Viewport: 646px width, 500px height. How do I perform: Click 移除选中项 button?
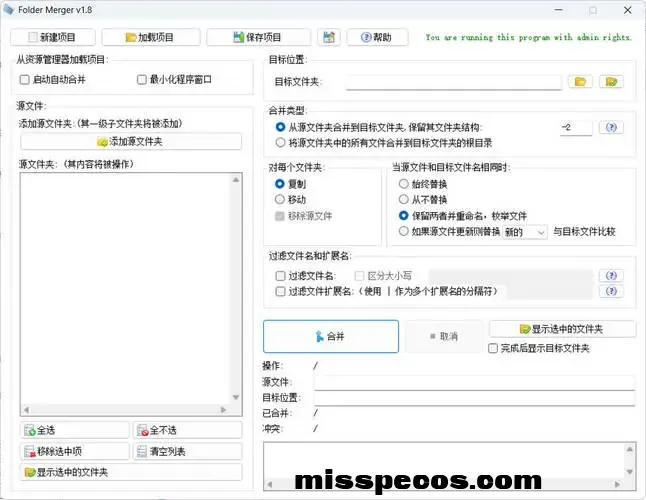pyautogui.click(x=75, y=451)
